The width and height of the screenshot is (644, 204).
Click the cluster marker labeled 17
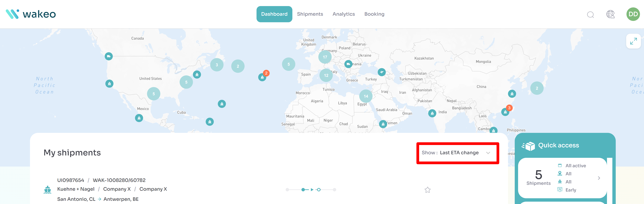325,57
